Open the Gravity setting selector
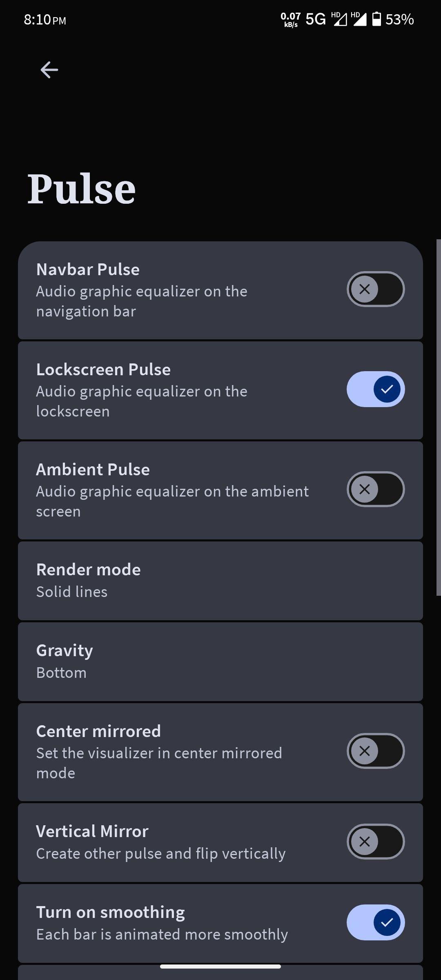Screen dimensions: 441x980 (x=220, y=661)
